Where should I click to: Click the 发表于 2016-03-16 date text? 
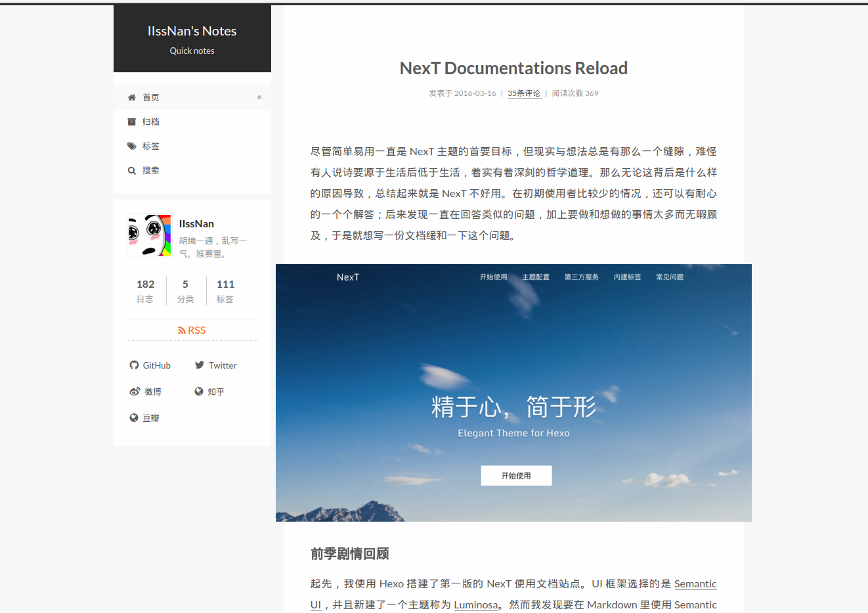click(x=462, y=93)
